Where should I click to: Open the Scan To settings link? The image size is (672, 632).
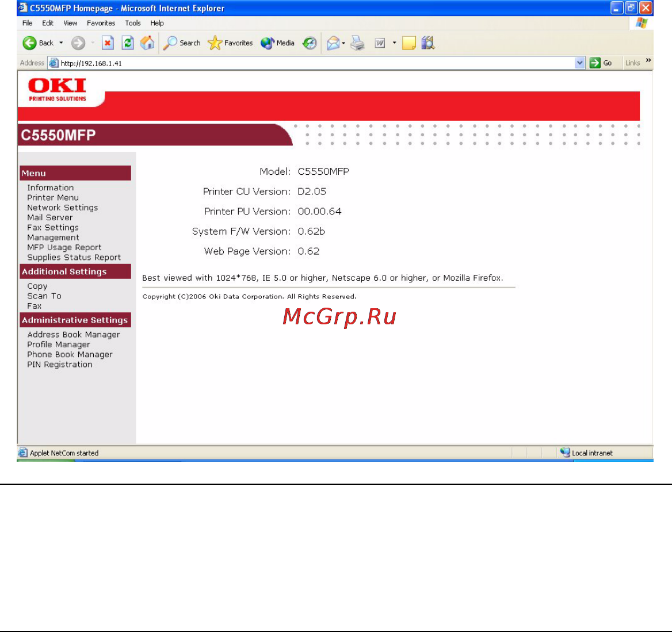pyautogui.click(x=44, y=296)
